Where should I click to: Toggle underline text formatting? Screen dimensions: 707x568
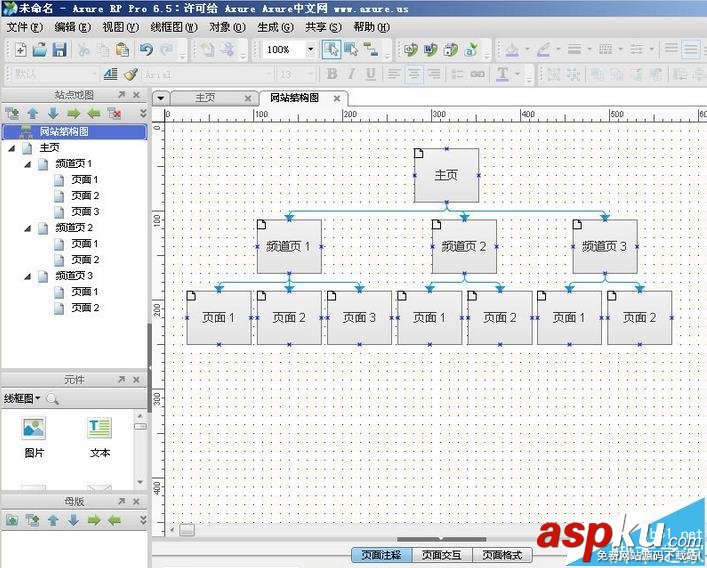(x=371, y=74)
